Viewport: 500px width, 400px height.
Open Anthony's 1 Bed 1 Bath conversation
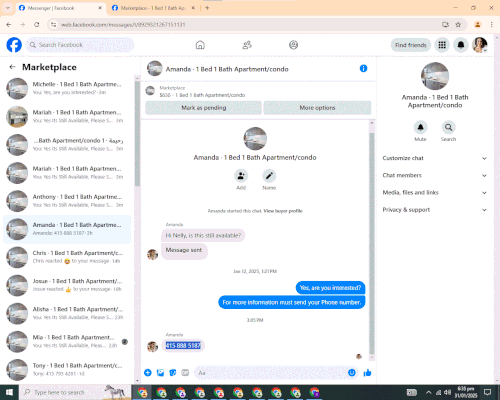point(67,201)
